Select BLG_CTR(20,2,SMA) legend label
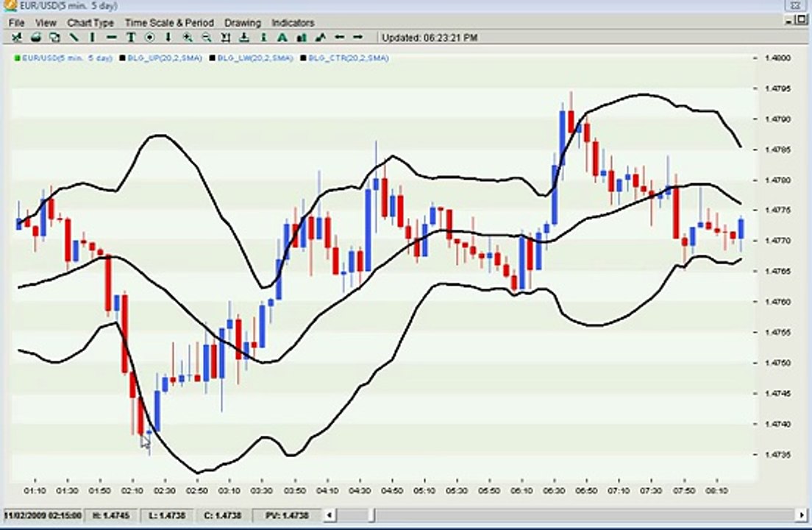The width and height of the screenshot is (812, 530). [349, 58]
